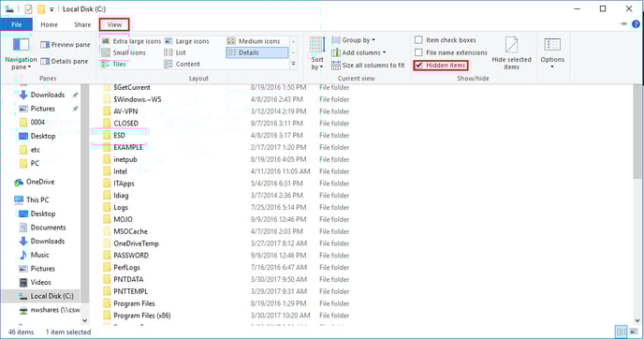Select the MSOCache folder
This screenshot has height=339, width=644.
click(130, 231)
